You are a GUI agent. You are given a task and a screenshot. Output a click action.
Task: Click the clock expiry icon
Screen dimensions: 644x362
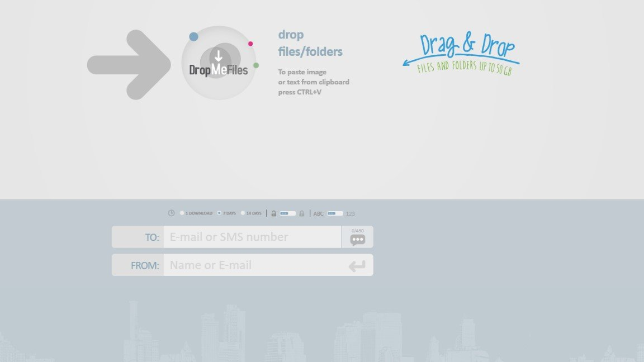point(172,213)
